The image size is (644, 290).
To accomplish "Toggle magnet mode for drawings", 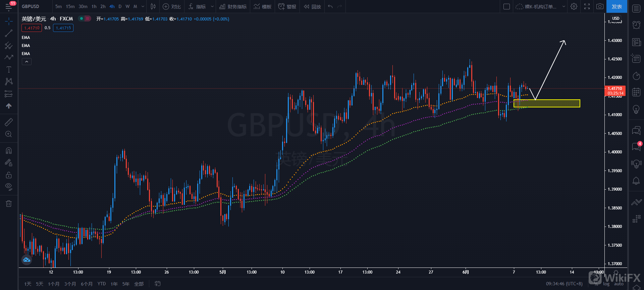I will point(9,151).
